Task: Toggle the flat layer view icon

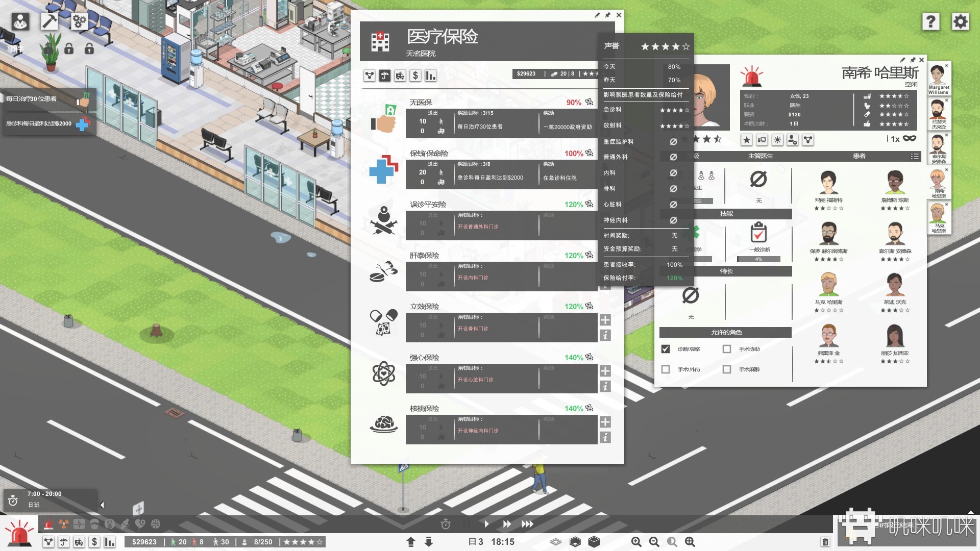Action: tap(556, 542)
